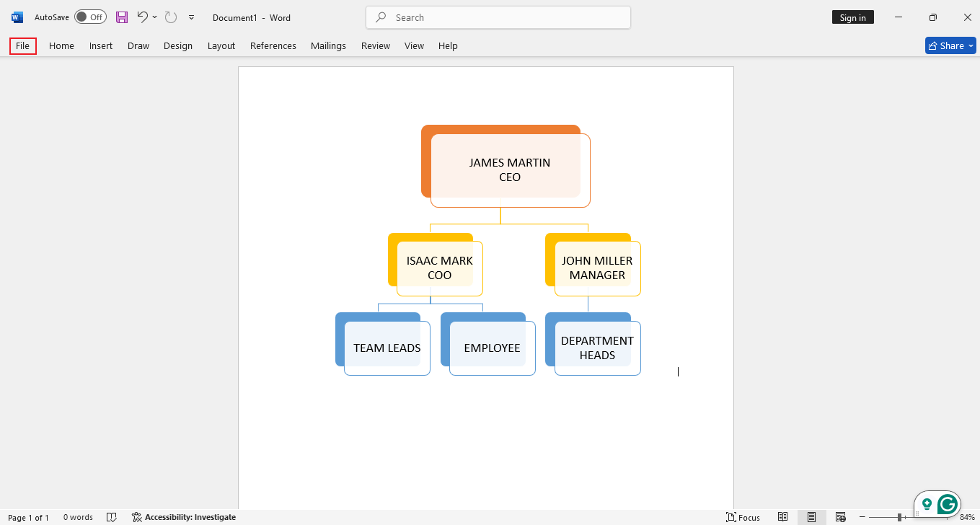Viewport: 980px width, 525px height.
Task: Click Page 1 of 1 indicator
Action: pos(29,517)
